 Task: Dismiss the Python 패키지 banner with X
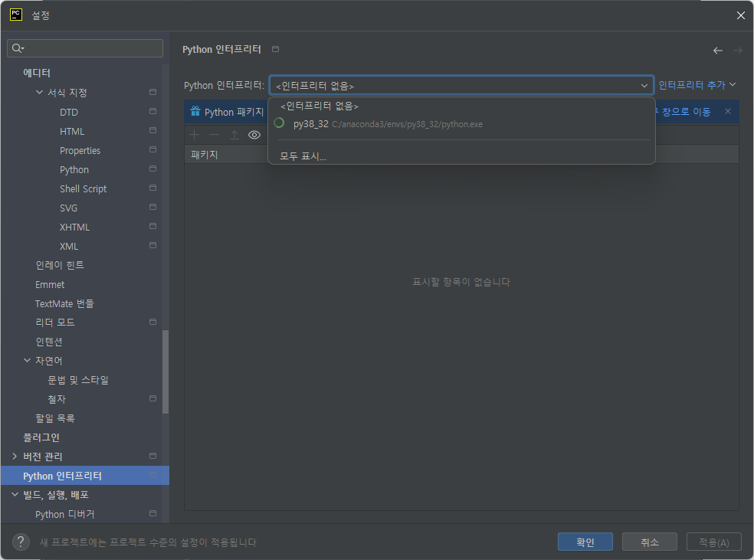click(x=728, y=111)
